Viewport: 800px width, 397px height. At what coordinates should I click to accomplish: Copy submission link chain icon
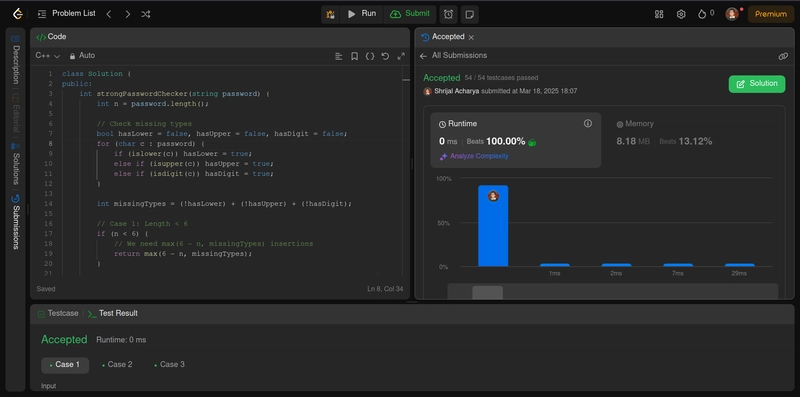[x=783, y=56]
